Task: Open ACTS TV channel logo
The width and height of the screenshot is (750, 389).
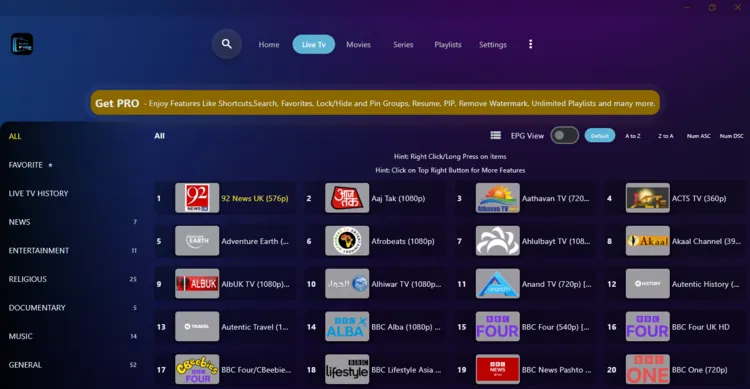Action: click(x=648, y=198)
